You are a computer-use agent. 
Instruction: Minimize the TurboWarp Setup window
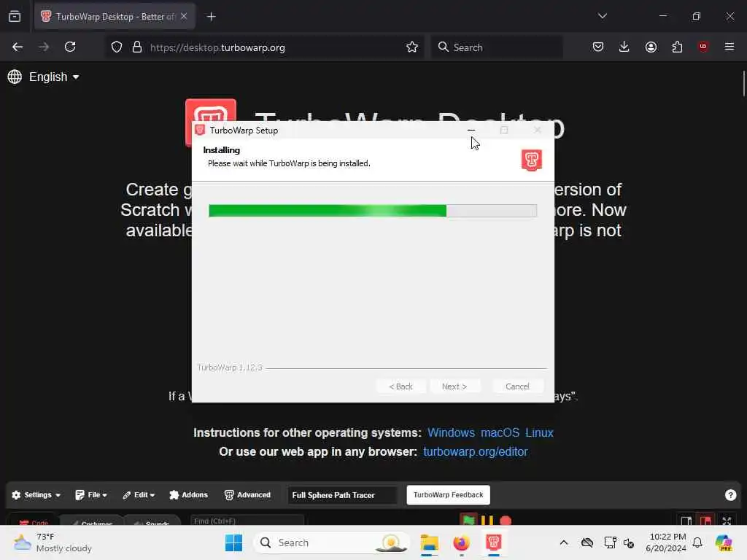[x=471, y=130]
